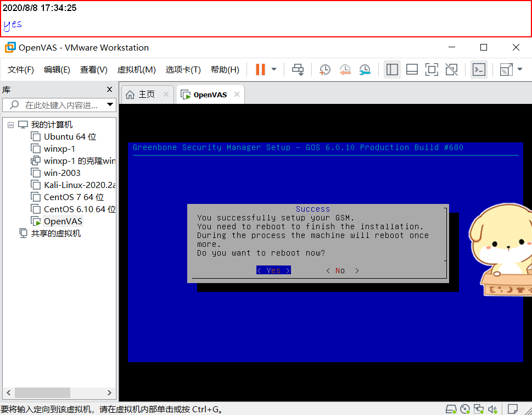The image size is (532, 415).
Task: Click the OpenVAS running VM tree icon
Action: (x=36, y=222)
